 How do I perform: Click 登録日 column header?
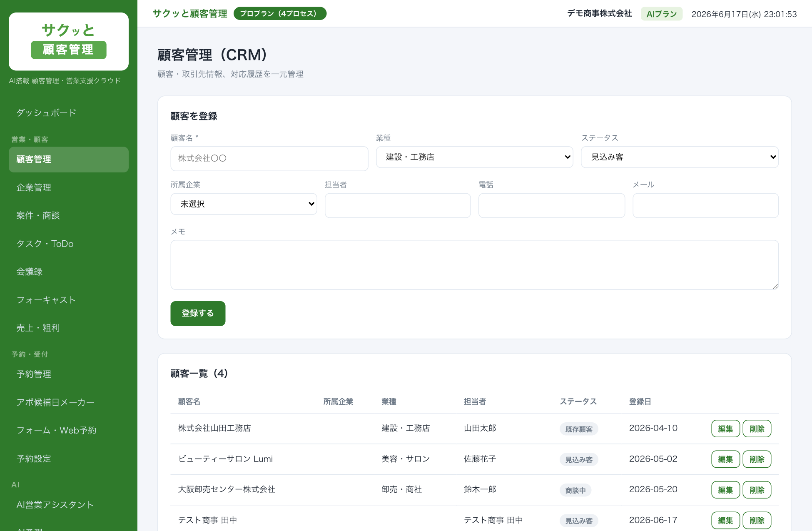click(640, 401)
